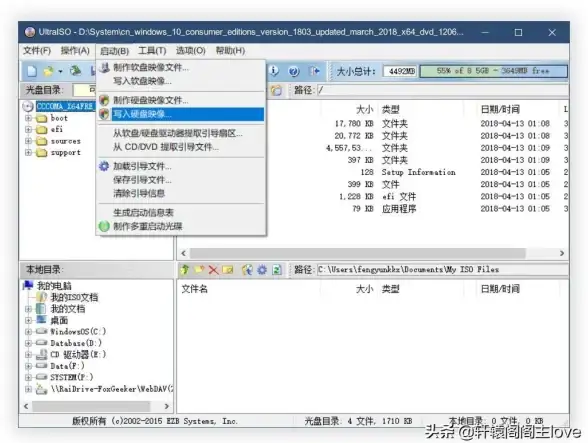The image size is (588, 443).
Task: Click the folder icon left of the upper path field
Action: click(277, 90)
